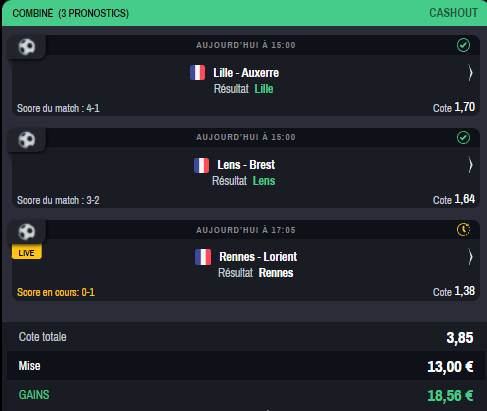Click the soccer ball icon for Lens - Brest

tap(27, 139)
